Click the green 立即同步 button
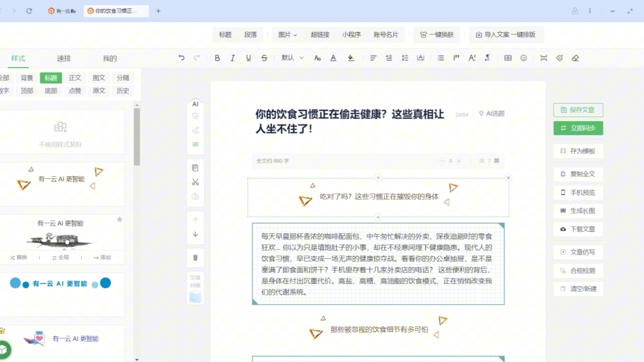Viewport: 644px width, 362px height. pyautogui.click(x=578, y=128)
